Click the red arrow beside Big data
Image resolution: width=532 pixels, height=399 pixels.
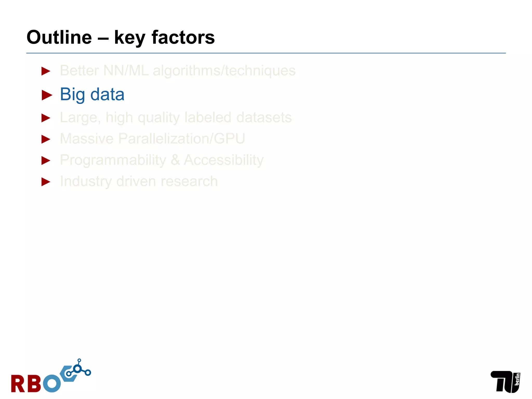point(47,95)
